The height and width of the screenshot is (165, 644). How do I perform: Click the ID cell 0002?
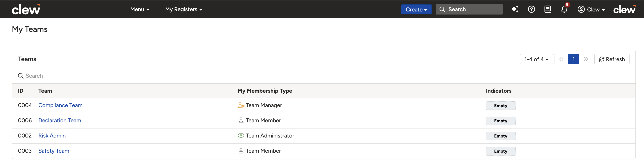pyautogui.click(x=25, y=136)
